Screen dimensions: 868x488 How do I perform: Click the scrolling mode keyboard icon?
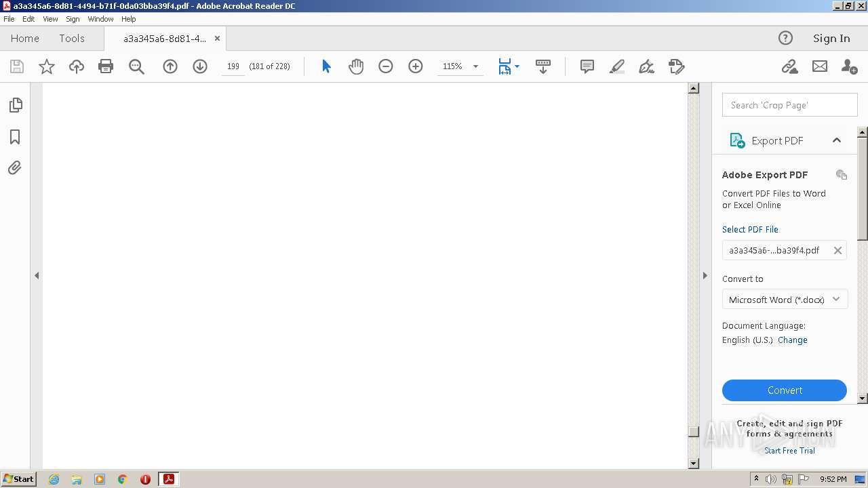542,66
